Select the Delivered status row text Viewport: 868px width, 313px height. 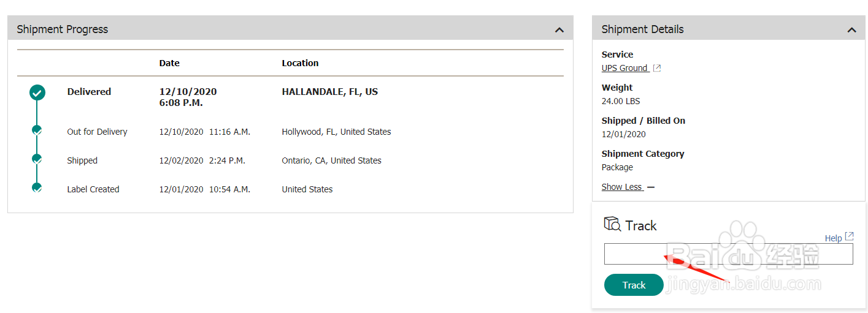(89, 92)
